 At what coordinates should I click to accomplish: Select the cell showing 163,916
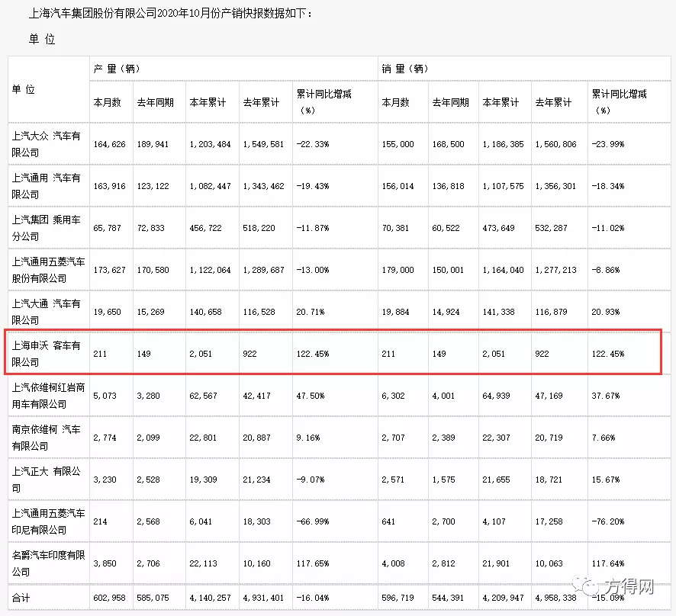(x=110, y=186)
